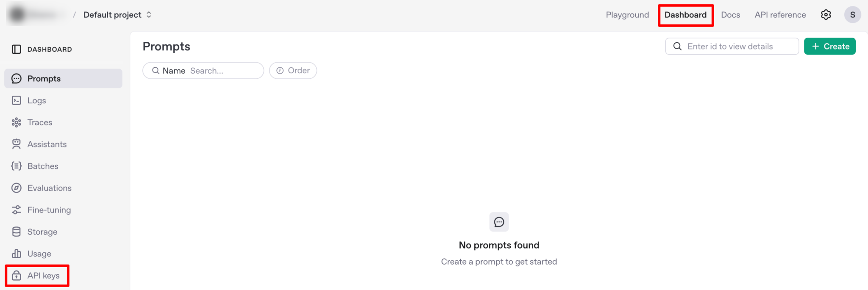Expand the Default project switcher

click(117, 15)
